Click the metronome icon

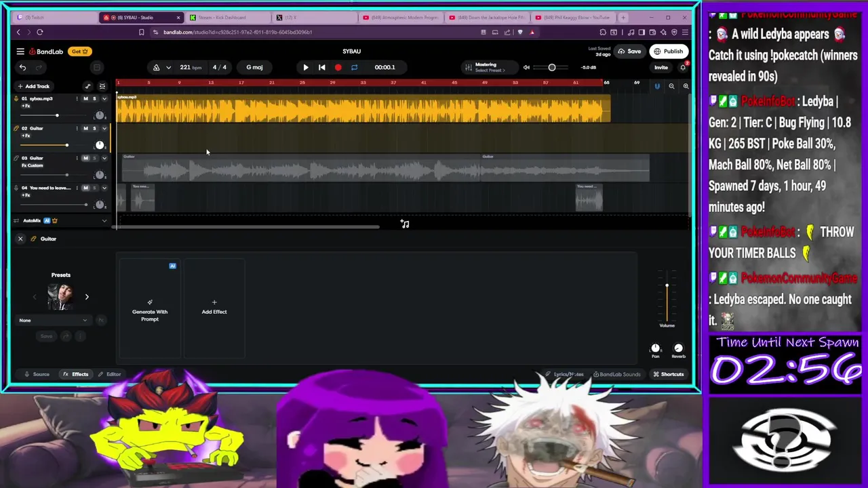coord(156,67)
